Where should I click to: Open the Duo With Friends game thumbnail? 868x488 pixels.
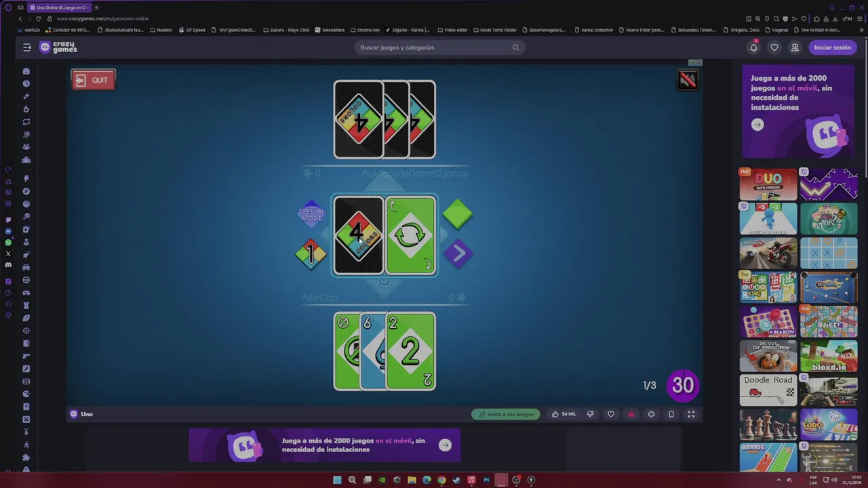(x=768, y=184)
